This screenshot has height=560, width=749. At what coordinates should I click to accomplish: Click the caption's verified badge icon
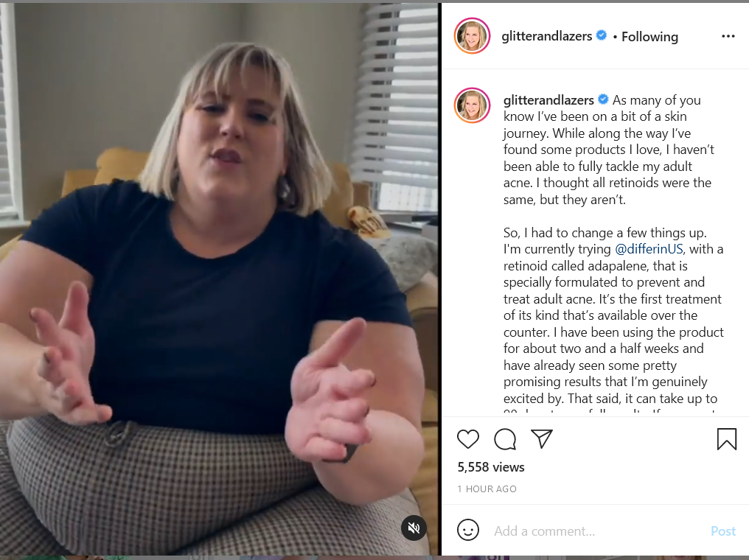pos(603,99)
